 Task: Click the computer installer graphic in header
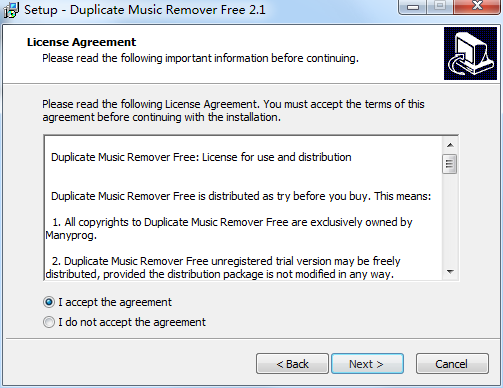[x=470, y=54]
